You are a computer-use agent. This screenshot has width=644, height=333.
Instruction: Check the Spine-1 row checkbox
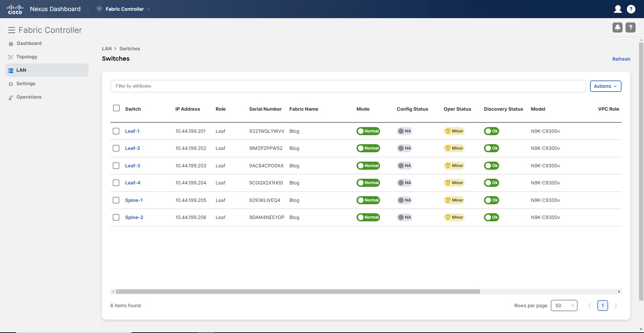(116, 200)
